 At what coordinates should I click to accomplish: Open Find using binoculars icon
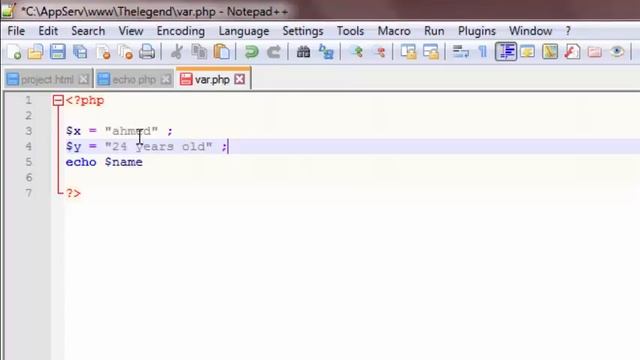(303, 52)
